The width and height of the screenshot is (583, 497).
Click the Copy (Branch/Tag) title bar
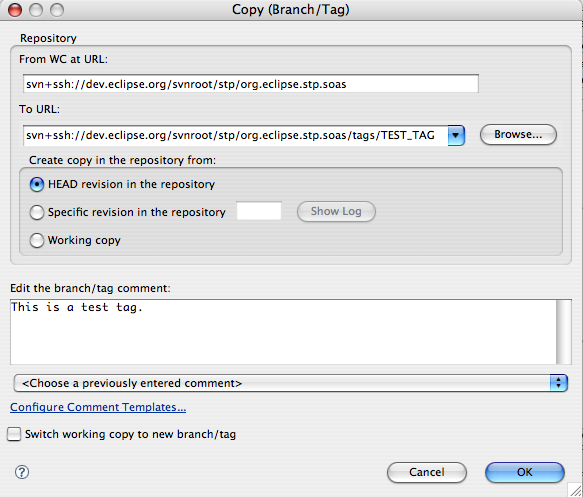[291, 10]
